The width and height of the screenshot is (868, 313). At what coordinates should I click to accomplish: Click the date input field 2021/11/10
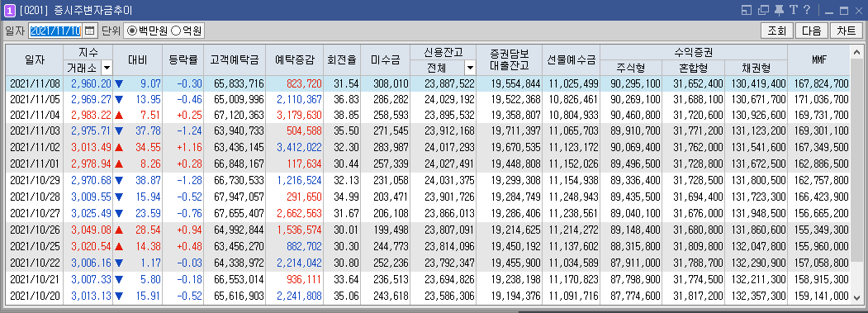55,31
